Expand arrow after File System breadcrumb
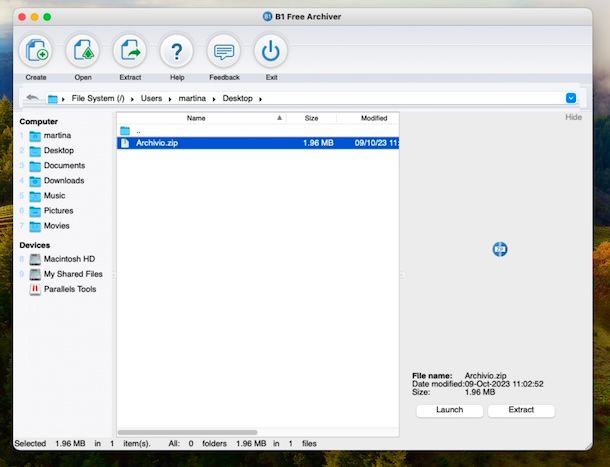Screen dimensions: 610x467 132,99
